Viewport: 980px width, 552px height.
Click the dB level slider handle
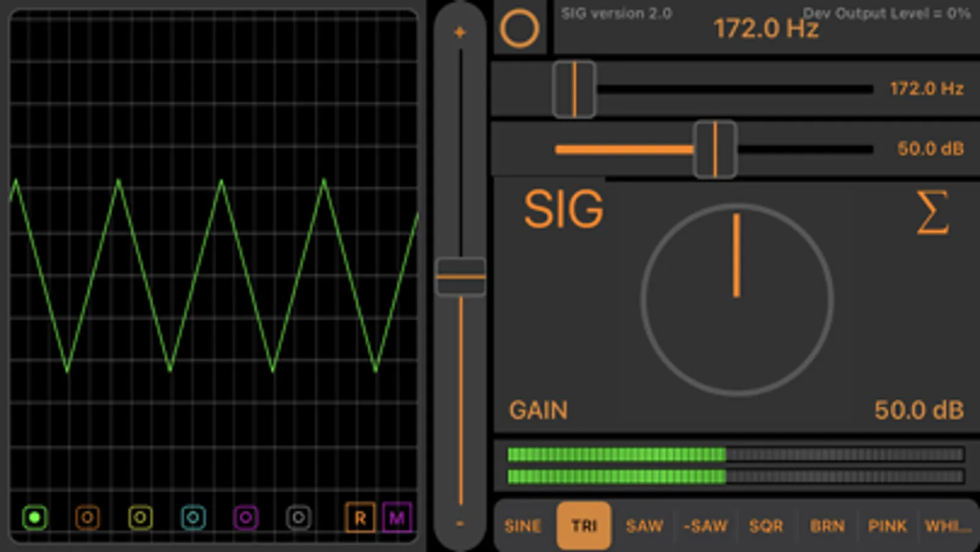pos(715,149)
